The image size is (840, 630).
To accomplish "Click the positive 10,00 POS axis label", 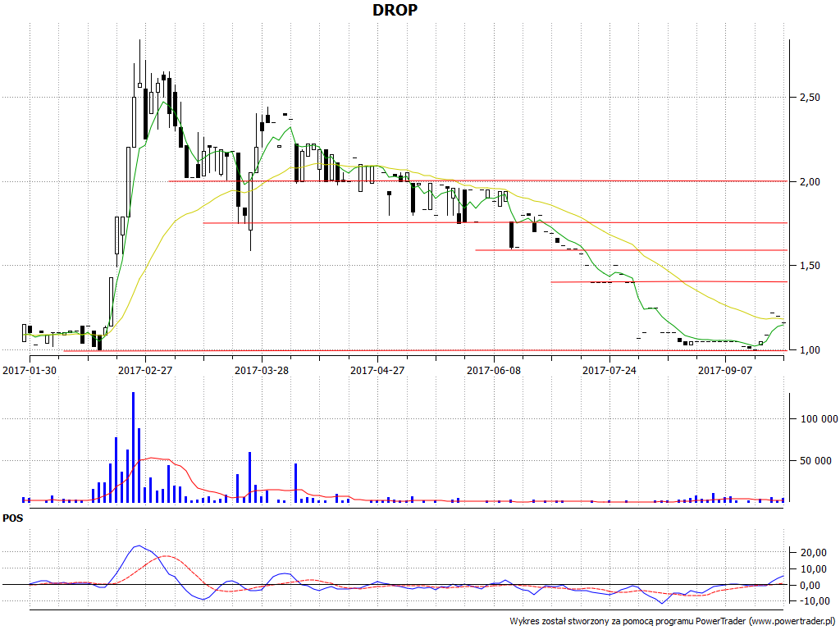I will click(812, 569).
